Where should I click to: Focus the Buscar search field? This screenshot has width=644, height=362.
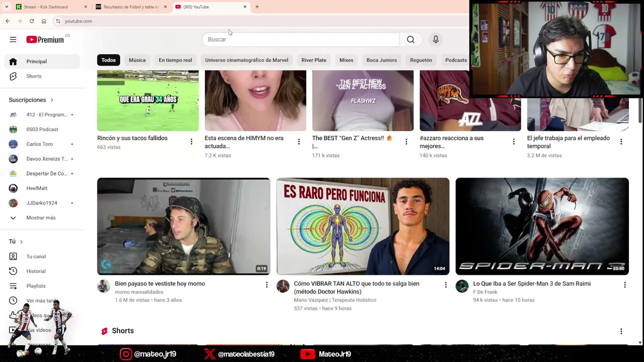pyautogui.click(x=300, y=39)
